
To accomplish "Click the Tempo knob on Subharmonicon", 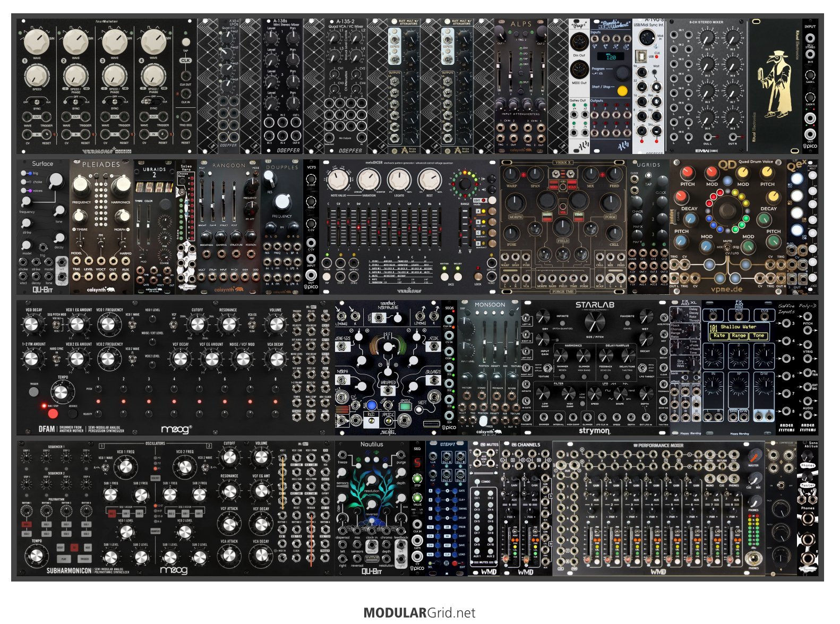I will pyautogui.click(x=36, y=556).
